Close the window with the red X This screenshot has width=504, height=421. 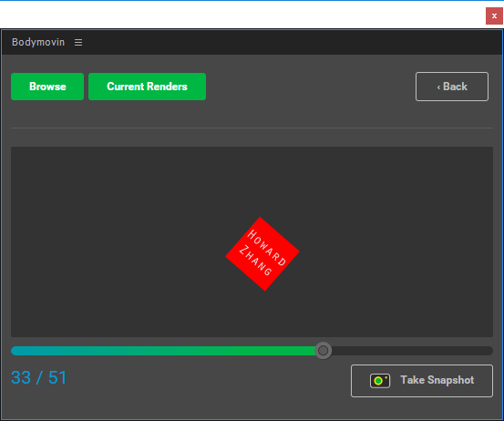[494, 15]
